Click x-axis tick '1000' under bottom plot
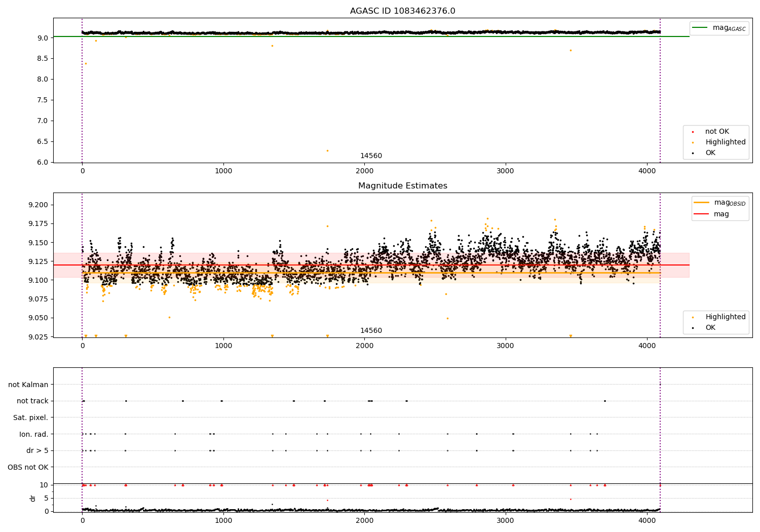The image size is (760, 532). pos(223,520)
